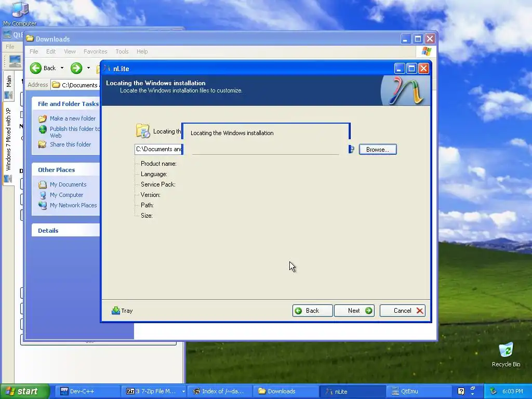Click the Address bar in Downloads window

[76, 85]
